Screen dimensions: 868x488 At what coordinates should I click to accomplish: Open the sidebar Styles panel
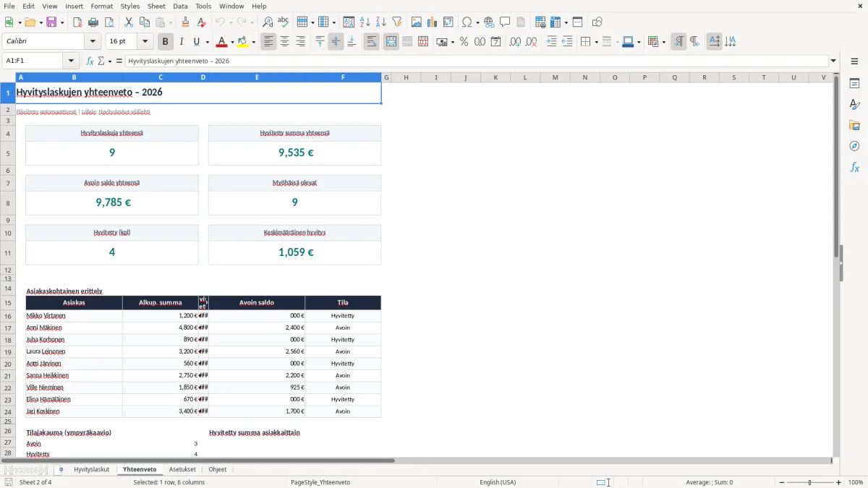pyautogui.click(x=854, y=105)
